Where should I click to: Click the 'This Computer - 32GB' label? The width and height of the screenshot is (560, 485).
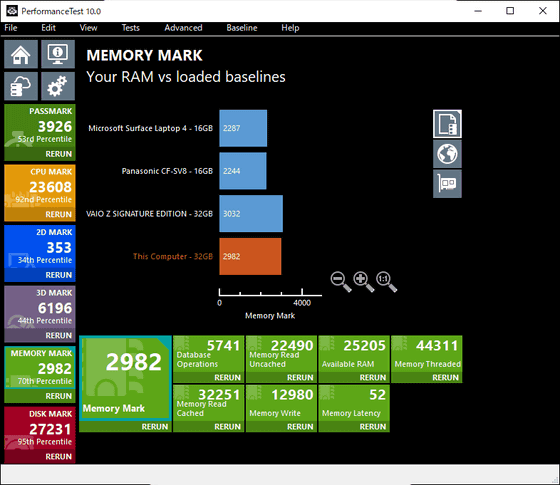click(173, 256)
